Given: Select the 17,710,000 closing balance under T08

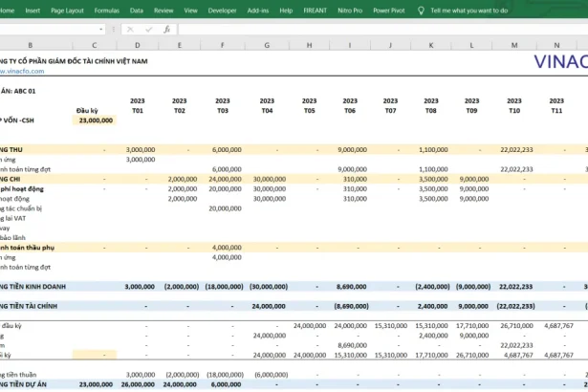Looking at the screenshot, I should coord(431,355).
